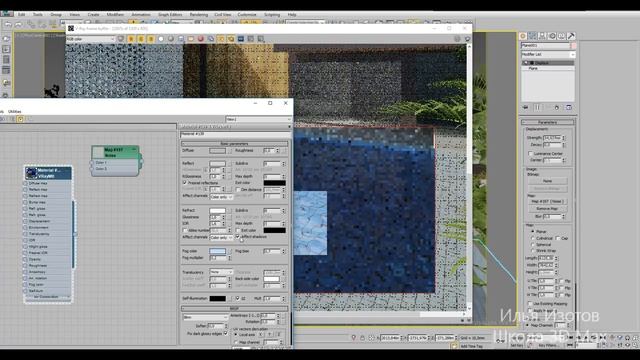This screenshot has height=360, width=640.
Task: Pin the modifier stack
Action: pos(525,107)
